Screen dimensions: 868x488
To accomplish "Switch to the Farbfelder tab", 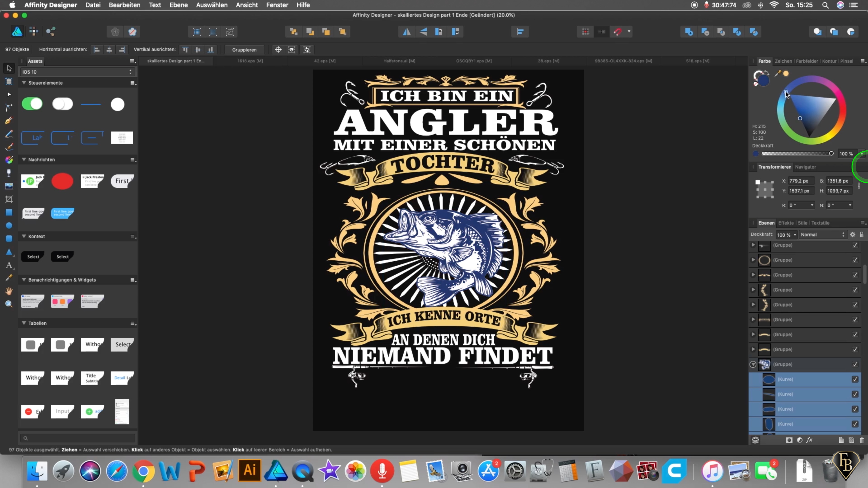I will [x=807, y=61].
